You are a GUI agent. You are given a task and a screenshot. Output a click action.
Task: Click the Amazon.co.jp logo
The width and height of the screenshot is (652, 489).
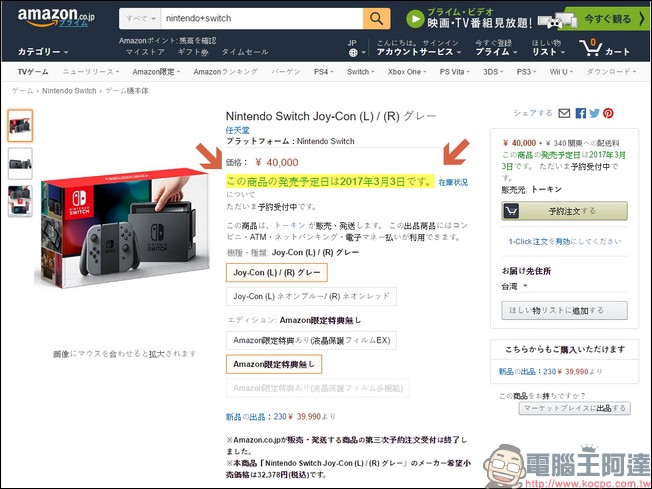tap(56, 17)
